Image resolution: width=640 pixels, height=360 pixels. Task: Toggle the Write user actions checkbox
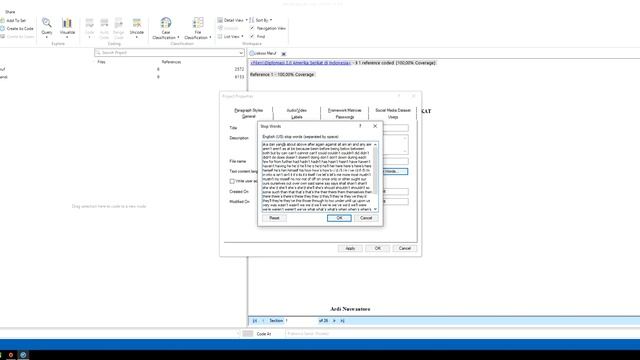pos(232,181)
